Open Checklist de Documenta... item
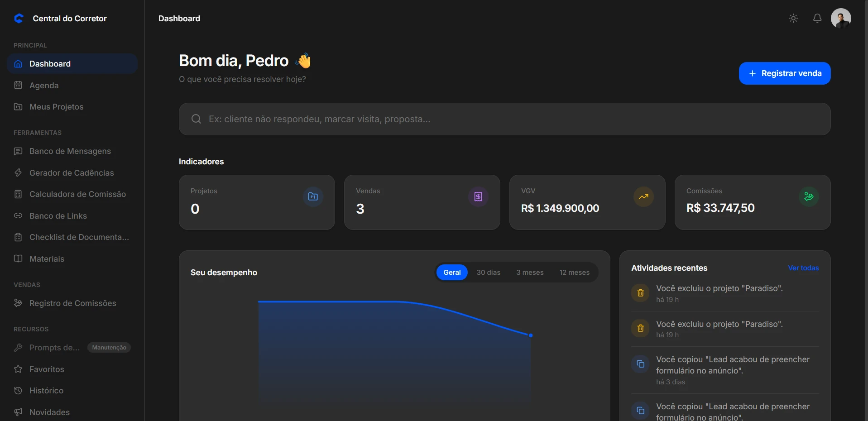This screenshot has height=421, width=868. (72, 237)
